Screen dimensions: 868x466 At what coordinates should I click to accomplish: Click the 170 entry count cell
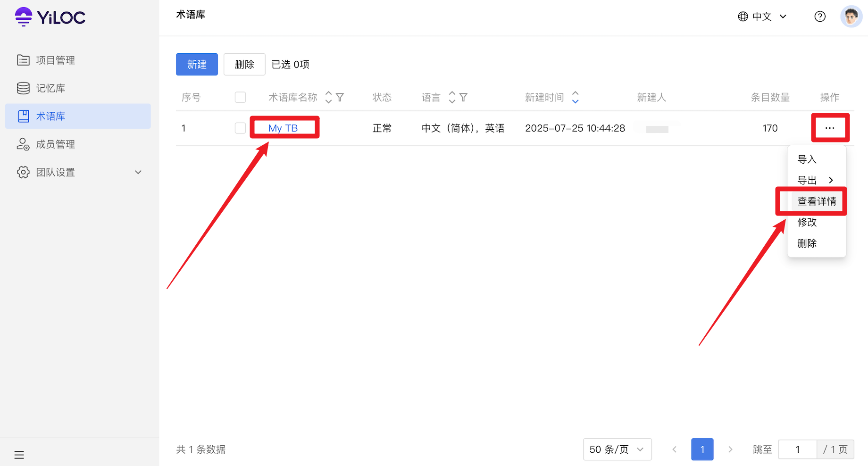(x=770, y=128)
